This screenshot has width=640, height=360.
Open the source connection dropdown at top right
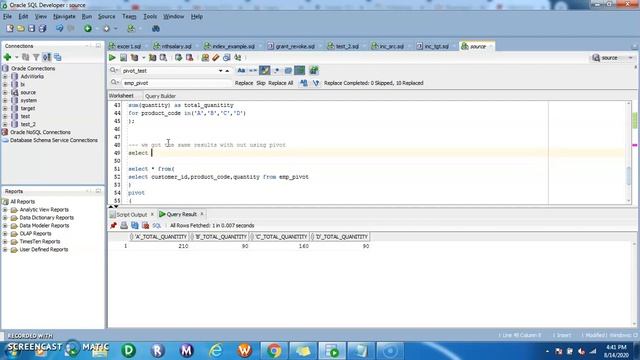[631, 58]
